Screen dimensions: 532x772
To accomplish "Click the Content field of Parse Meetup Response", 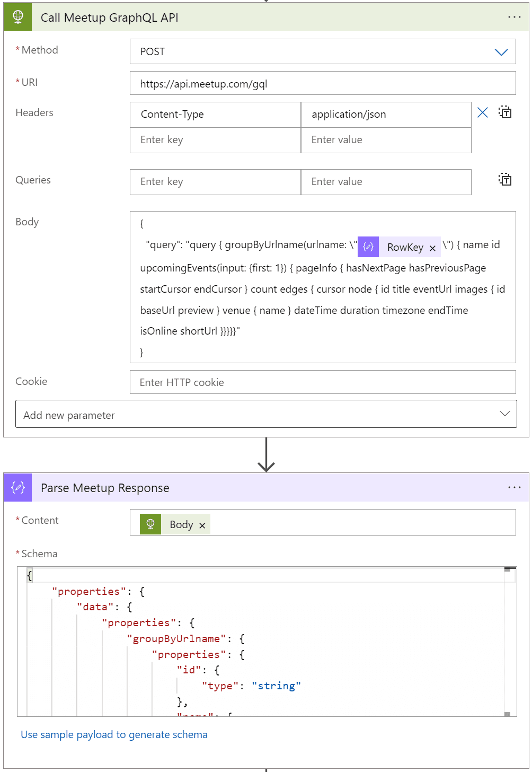I will [323, 522].
